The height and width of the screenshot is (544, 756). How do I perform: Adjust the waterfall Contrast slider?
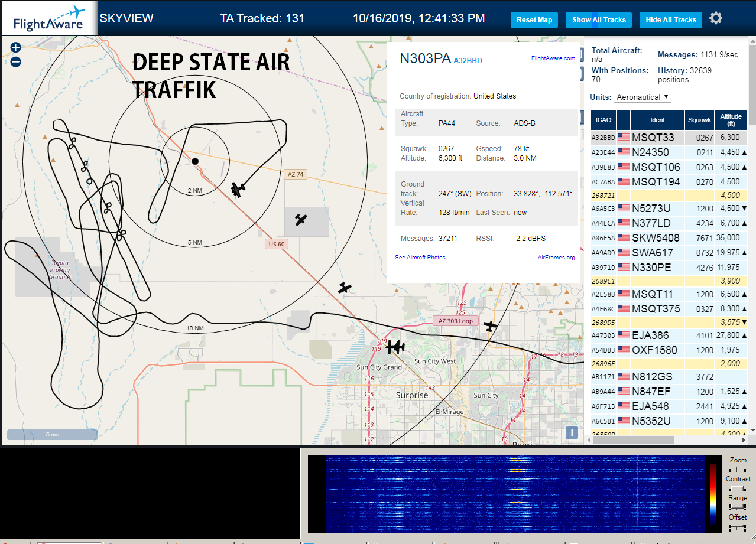pos(738,488)
